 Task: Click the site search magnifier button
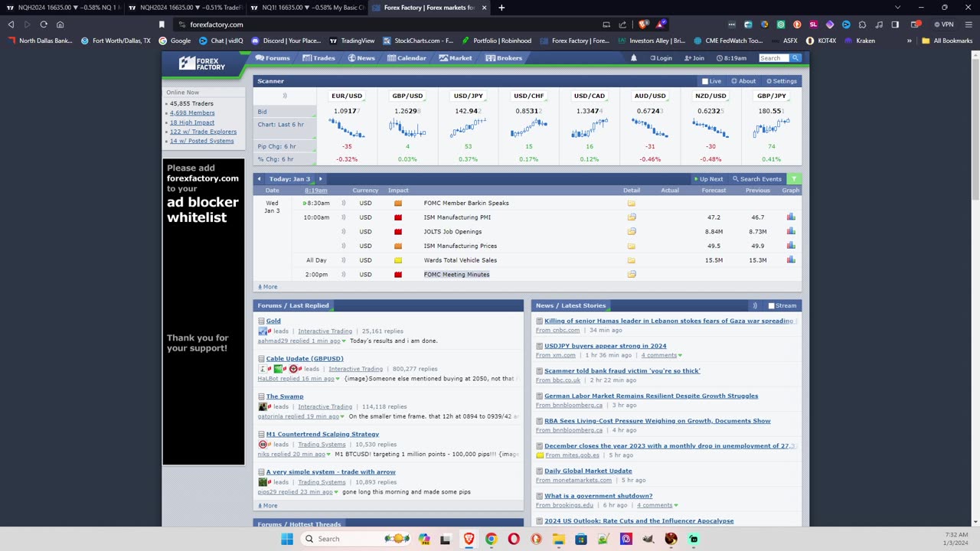tap(795, 58)
